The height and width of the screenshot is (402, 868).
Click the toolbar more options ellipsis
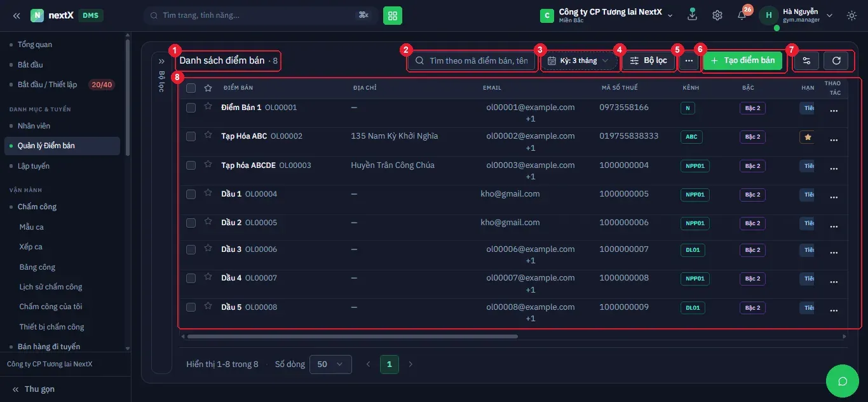pyautogui.click(x=689, y=60)
